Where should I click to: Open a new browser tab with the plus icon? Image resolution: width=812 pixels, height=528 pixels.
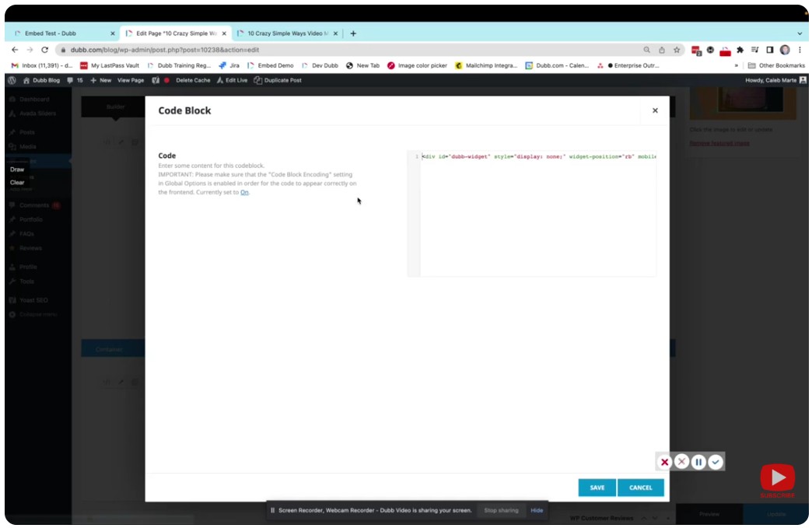point(353,33)
